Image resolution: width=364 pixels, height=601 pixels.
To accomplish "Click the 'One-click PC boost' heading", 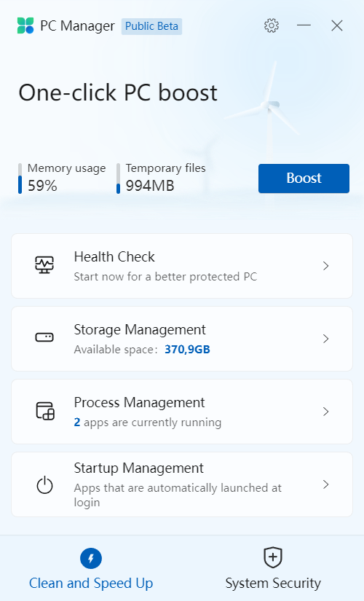I will (x=118, y=93).
